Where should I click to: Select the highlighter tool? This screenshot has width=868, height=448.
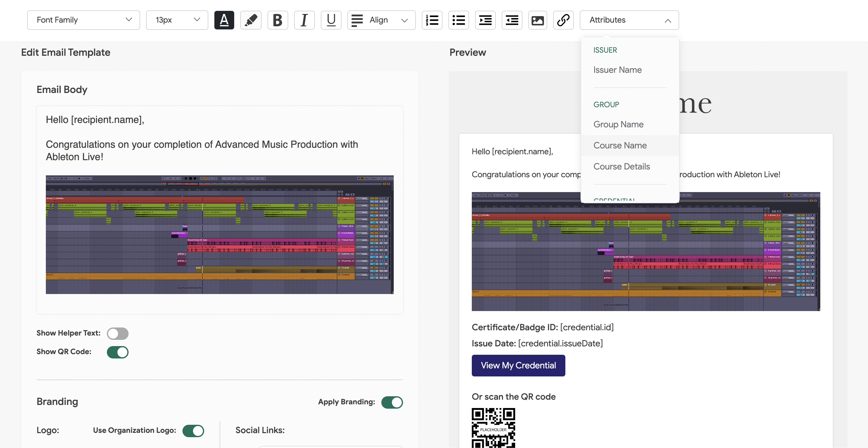[x=251, y=20]
